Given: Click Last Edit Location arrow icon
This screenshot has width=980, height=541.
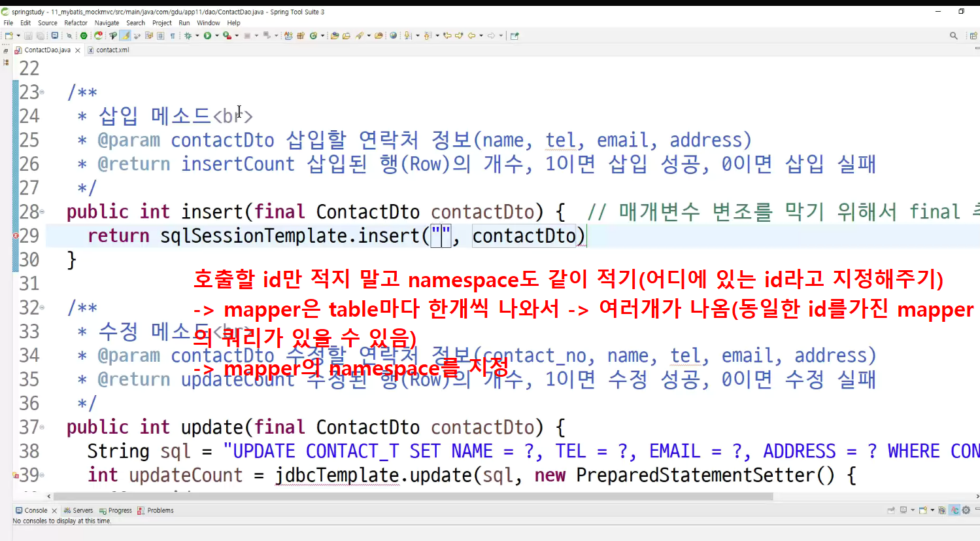Looking at the screenshot, I should coord(448,36).
